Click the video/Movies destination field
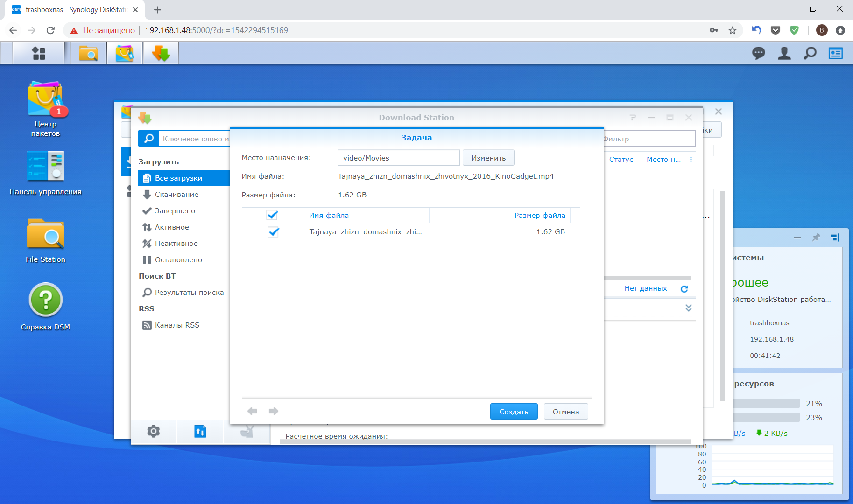The image size is (853, 504). (x=399, y=158)
